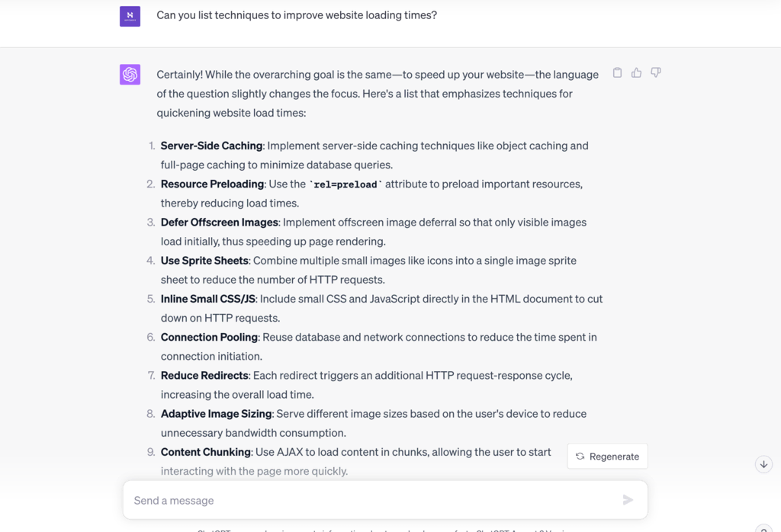Click the "Reduce Redirects" heading
The height and width of the screenshot is (532, 781).
[x=204, y=376]
